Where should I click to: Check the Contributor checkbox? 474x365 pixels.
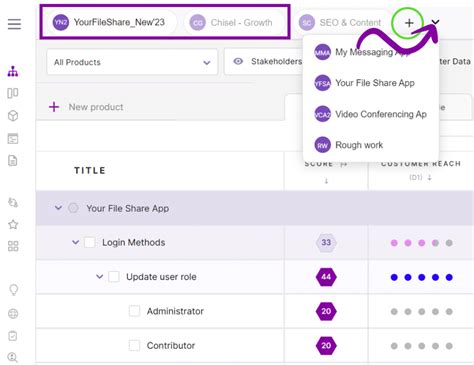134,346
